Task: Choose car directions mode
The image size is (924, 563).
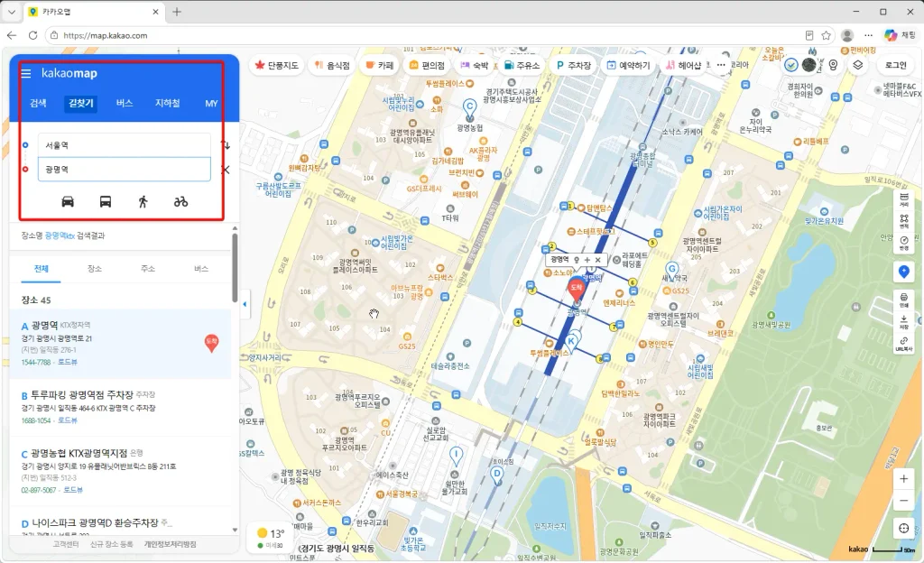Action: point(68,202)
